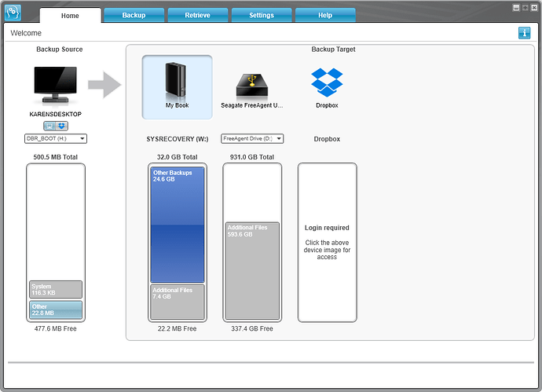Open the FreeAgent Drive (D:) dropdown
The width and height of the screenshot is (542, 392).
(252, 138)
